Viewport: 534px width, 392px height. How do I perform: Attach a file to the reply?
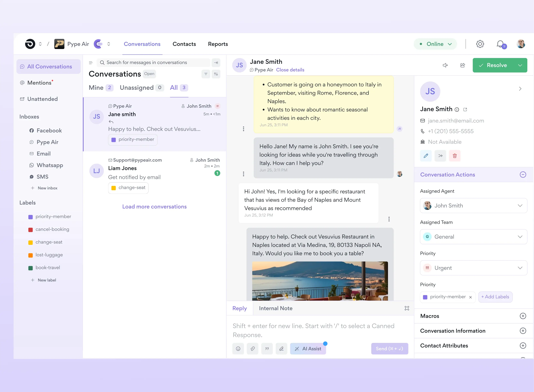pos(253,349)
